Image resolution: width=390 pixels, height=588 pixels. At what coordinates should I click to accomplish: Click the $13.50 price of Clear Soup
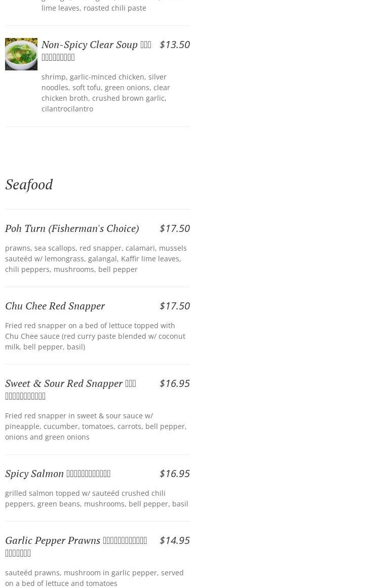(175, 45)
